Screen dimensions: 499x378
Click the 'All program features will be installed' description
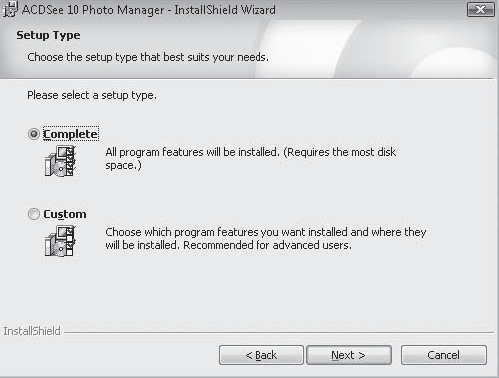(x=251, y=159)
